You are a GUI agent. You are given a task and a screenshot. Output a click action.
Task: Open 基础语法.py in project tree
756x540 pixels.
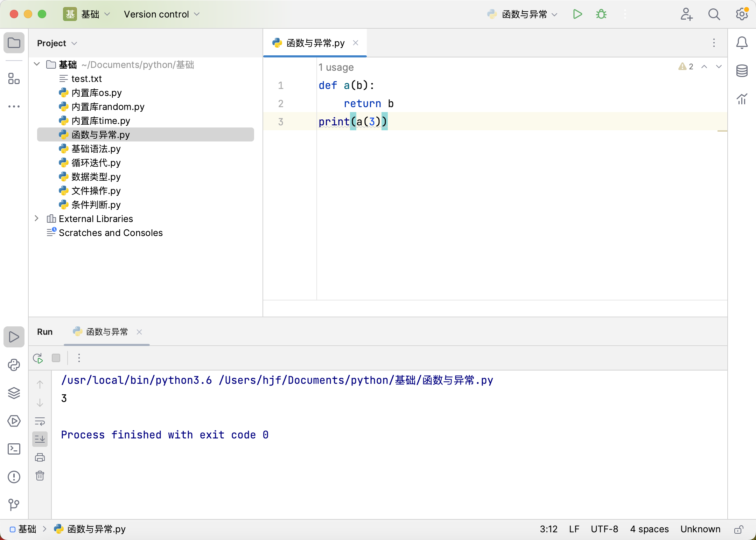click(96, 149)
